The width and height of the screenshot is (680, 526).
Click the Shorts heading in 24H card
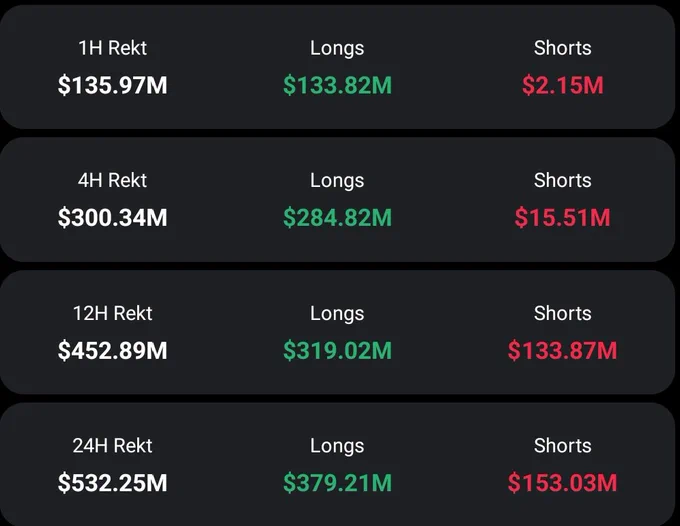tap(562, 446)
